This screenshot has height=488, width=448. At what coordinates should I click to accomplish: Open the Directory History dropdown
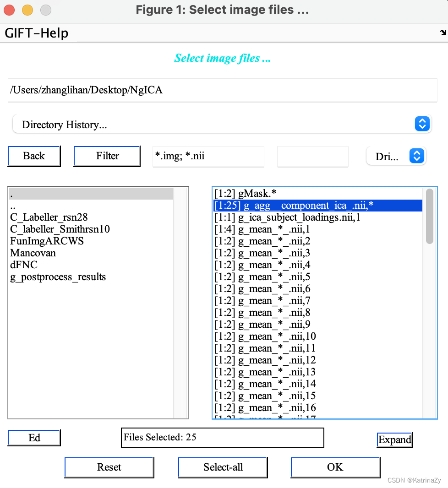[223, 124]
